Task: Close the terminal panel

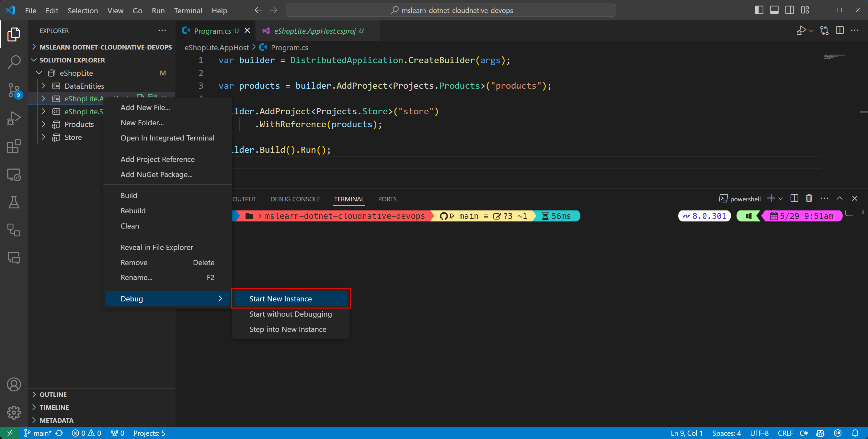Action: click(x=854, y=198)
